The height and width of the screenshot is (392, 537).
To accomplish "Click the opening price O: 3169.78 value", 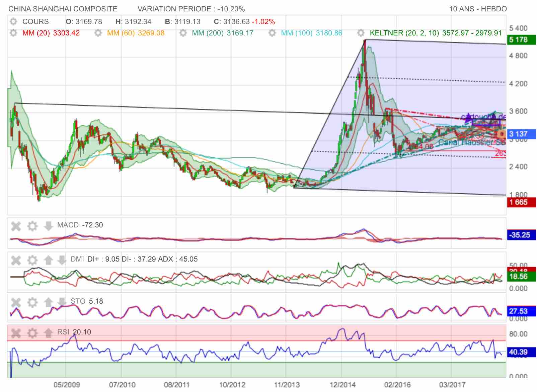I will tap(84, 22).
